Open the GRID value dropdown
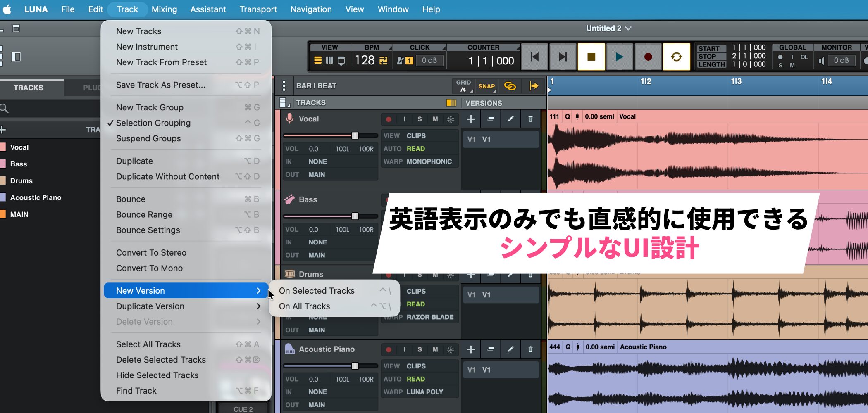The width and height of the screenshot is (868, 413). (463, 86)
